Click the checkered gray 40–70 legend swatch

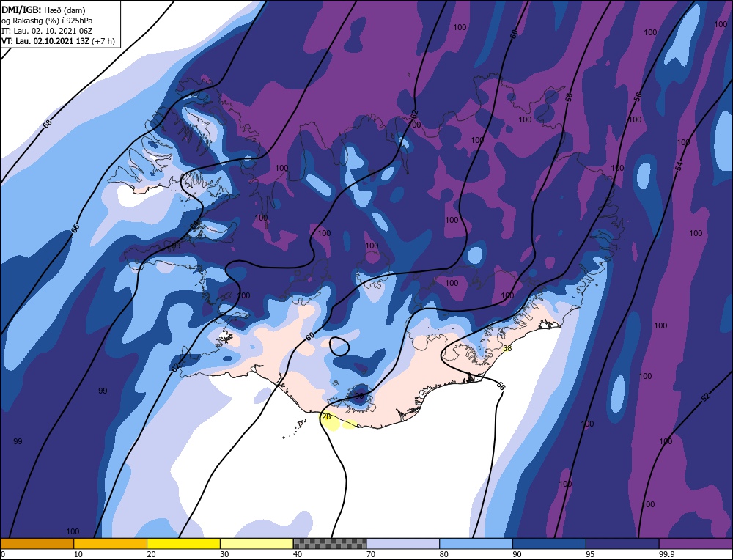330,543
